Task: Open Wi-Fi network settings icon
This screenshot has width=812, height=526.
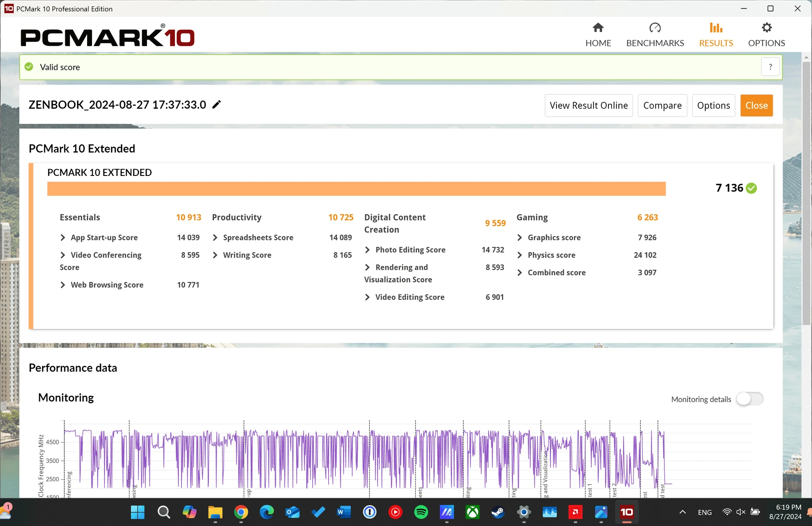Action: click(x=727, y=512)
